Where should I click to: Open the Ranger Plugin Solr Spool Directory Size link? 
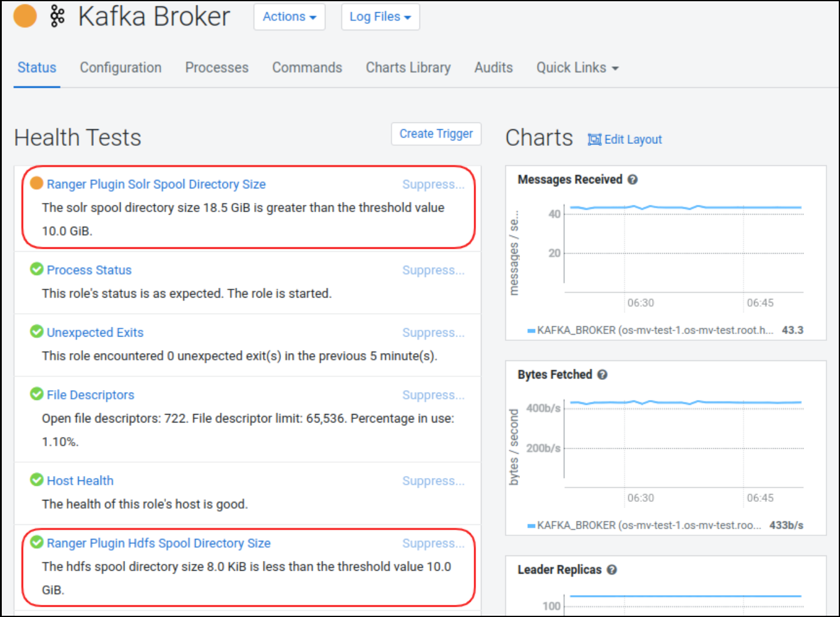[x=156, y=184]
